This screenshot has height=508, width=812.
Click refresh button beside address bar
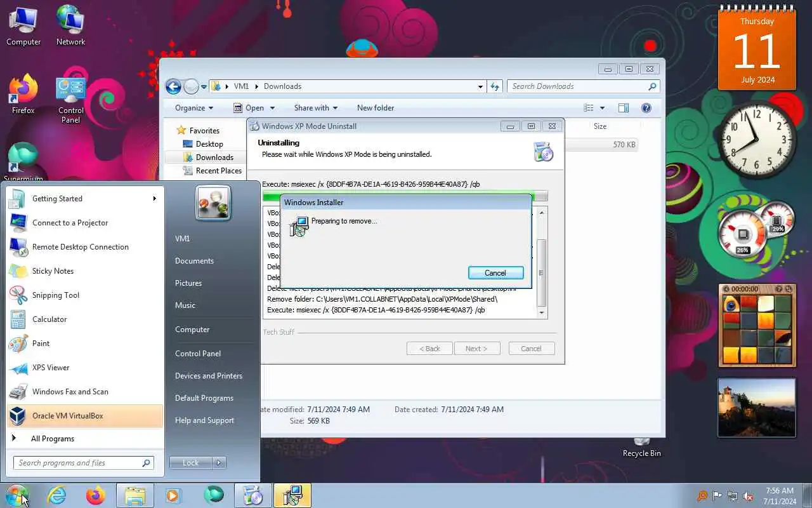[x=495, y=86]
